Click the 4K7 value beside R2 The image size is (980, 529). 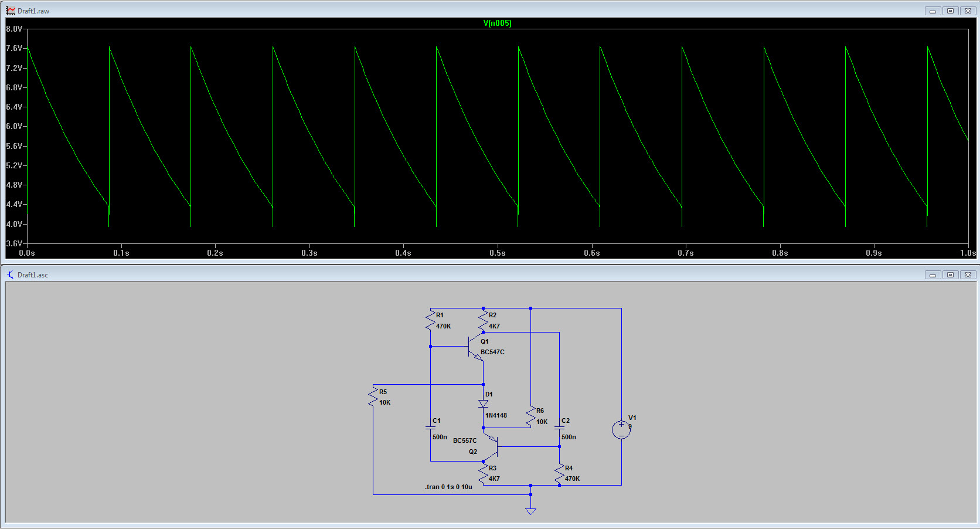pyautogui.click(x=494, y=326)
